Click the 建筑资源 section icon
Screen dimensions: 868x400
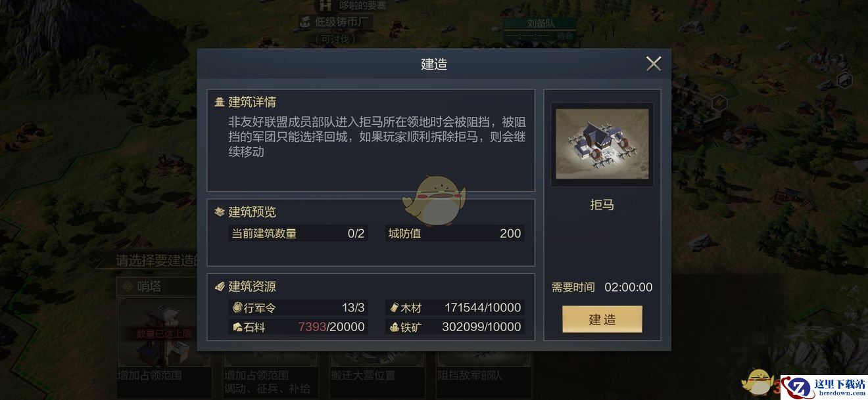click(x=219, y=287)
